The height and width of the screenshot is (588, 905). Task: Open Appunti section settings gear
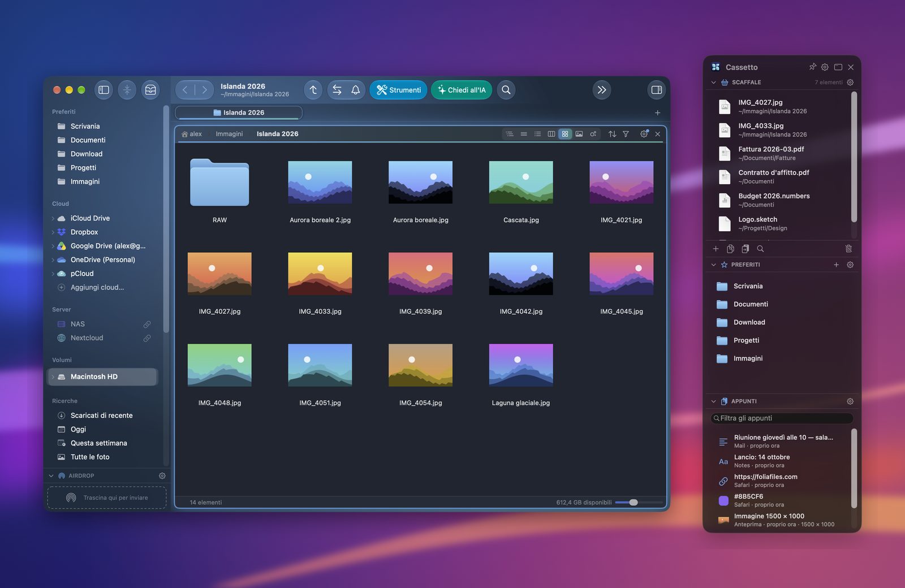coord(850,401)
